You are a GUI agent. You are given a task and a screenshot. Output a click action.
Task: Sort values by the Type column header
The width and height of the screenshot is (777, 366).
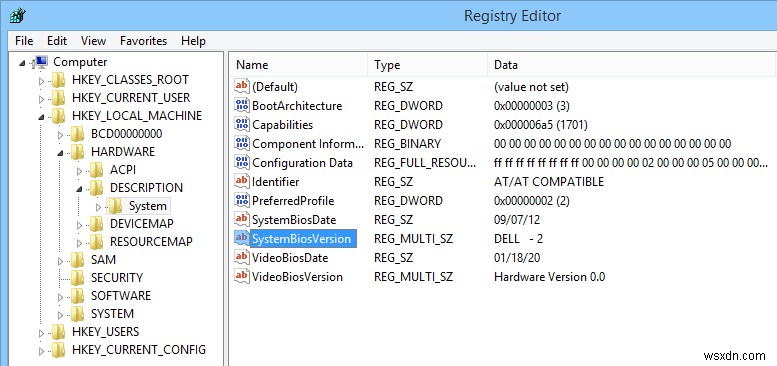click(428, 65)
